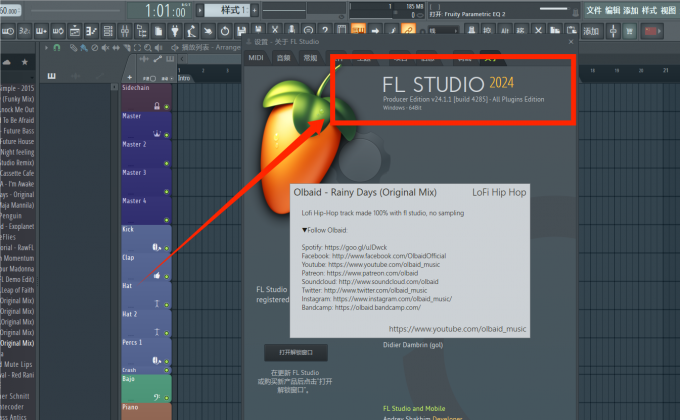
Task: Select the Cassette Cafe browser item
Action: (x=17, y=173)
